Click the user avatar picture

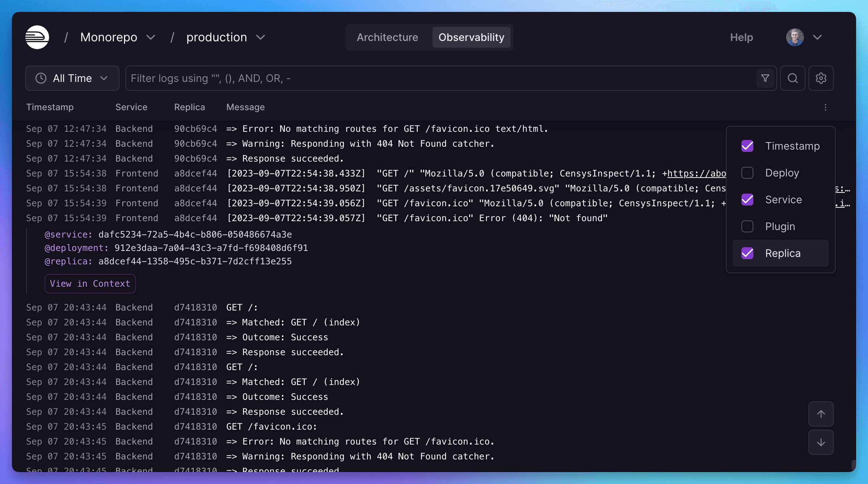(x=795, y=37)
